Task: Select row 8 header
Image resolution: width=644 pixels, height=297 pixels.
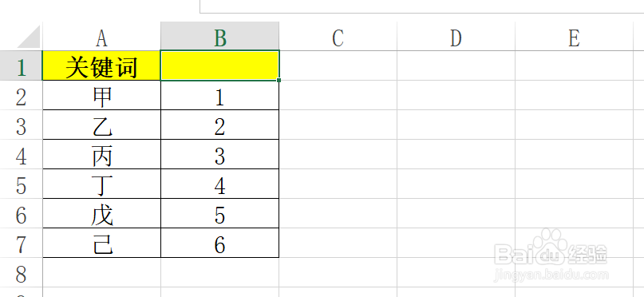Action: tap(21, 272)
